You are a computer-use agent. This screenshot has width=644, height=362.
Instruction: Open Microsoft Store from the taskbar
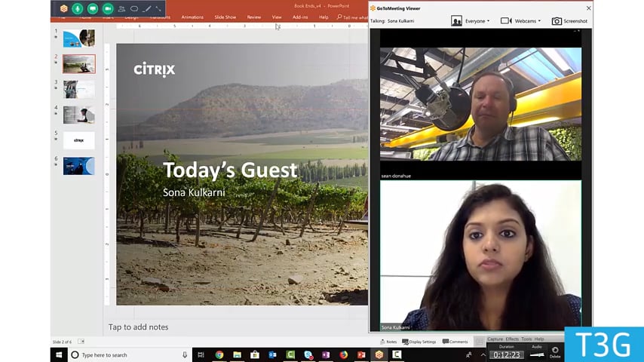click(255, 354)
